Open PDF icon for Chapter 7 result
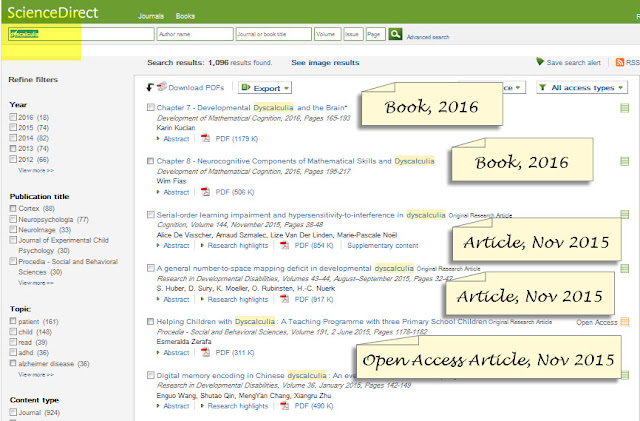 (x=205, y=138)
